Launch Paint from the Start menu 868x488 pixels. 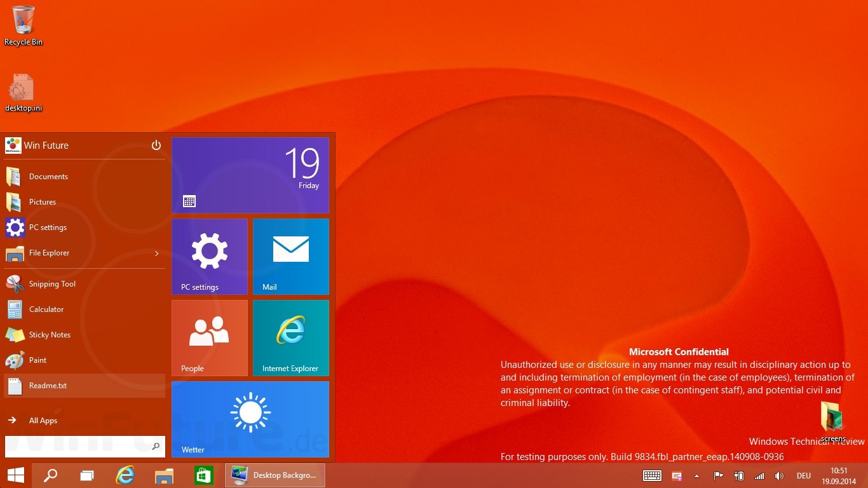pyautogui.click(x=85, y=360)
